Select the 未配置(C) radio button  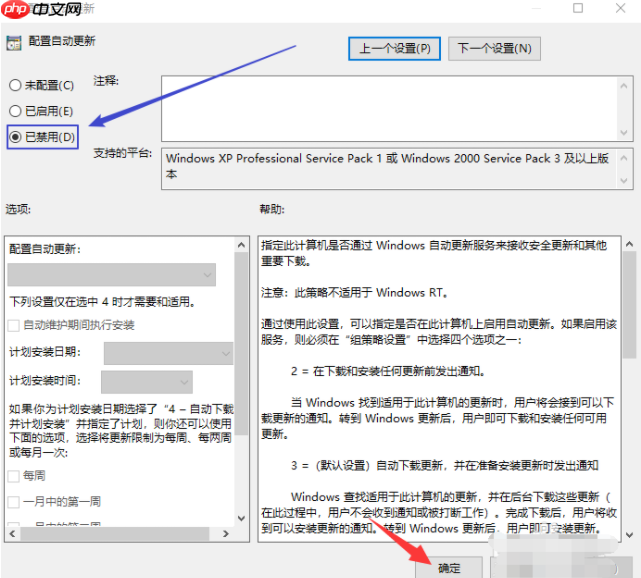point(15,85)
